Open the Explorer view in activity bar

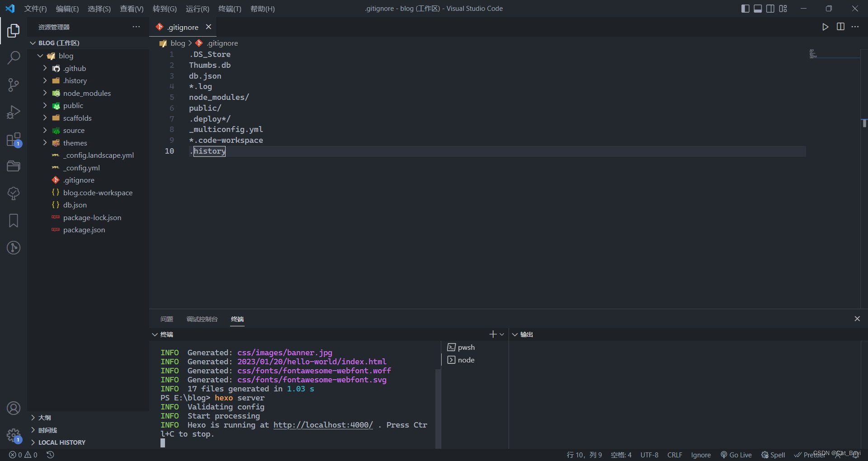[x=14, y=31]
